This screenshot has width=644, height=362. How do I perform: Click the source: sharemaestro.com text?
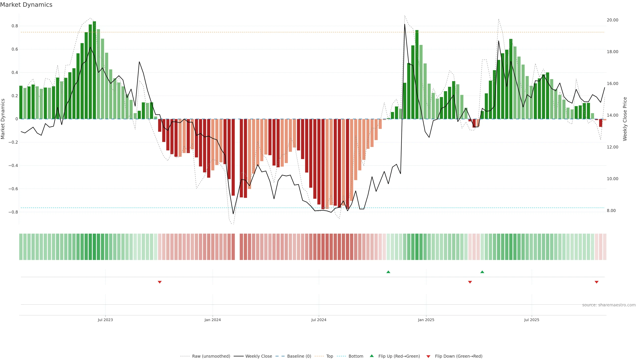609,305
